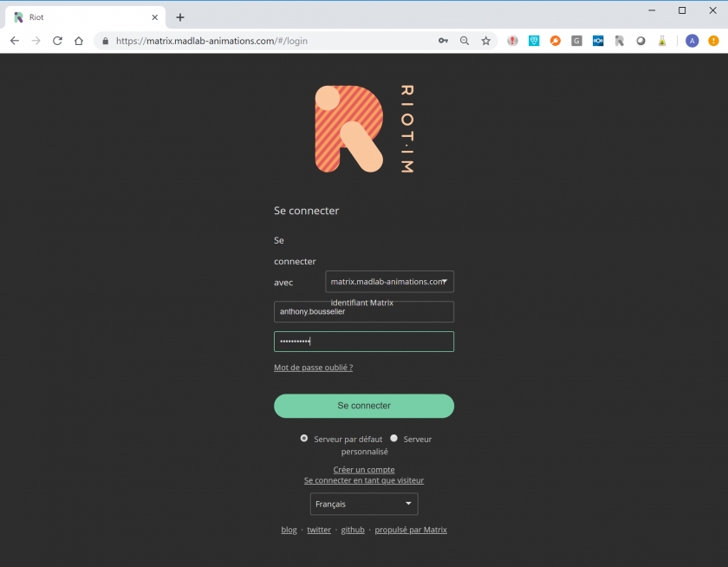This screenshot has height=567, width=728.
Task: Select the Riot browser tab
Action: pos(86,17)
